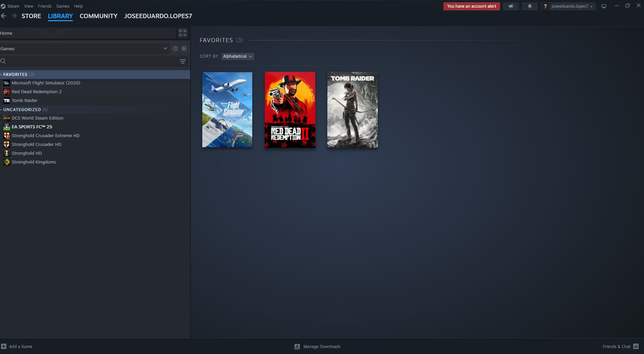Open the Steam menu
The height and width of the screenshot is (354, 644).
pos(13,6)
